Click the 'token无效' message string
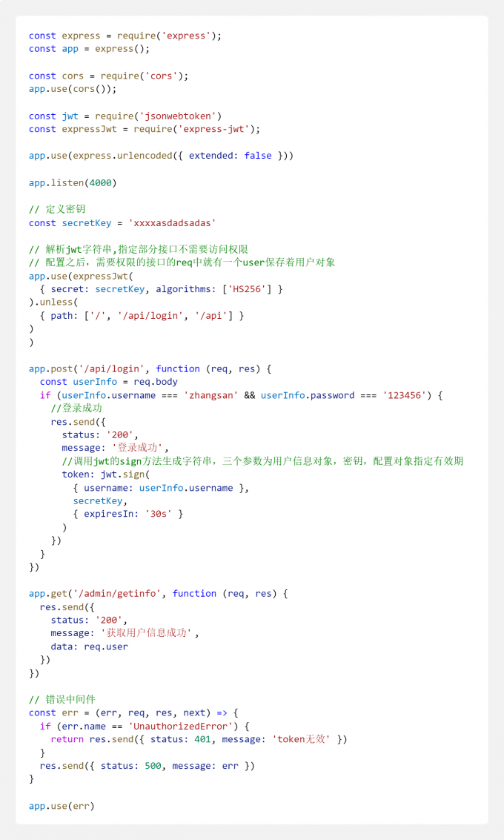The image size is (504, 840). [302, 739]
